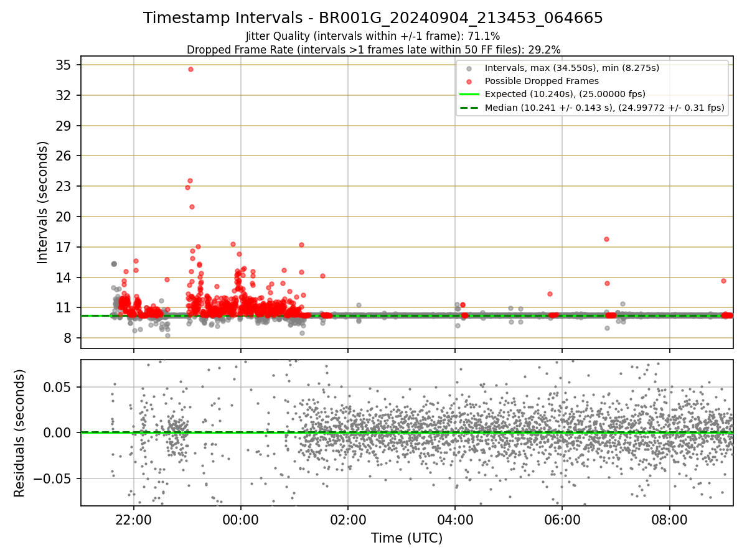Image resolution: width=747 pixels, height=560 pixels.
Task: Click the legend entry starting 'Median (10.241 +/- 0.143 s)'
Action: point(604,108)
